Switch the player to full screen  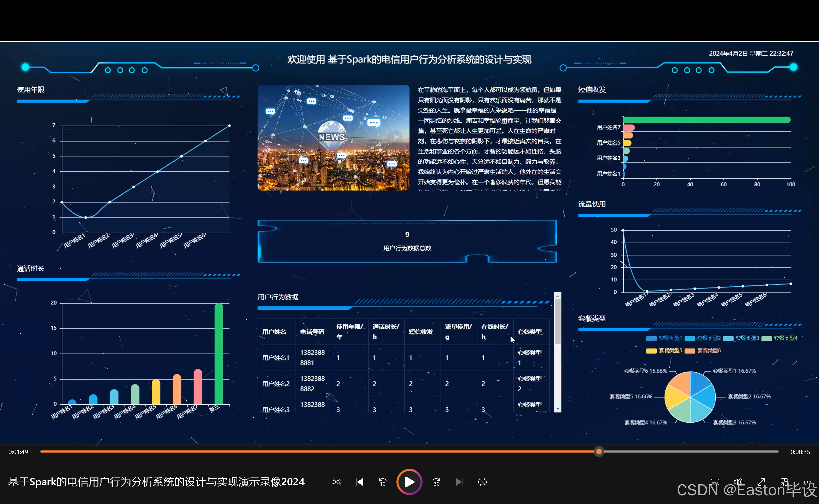[x=761, y=482]
